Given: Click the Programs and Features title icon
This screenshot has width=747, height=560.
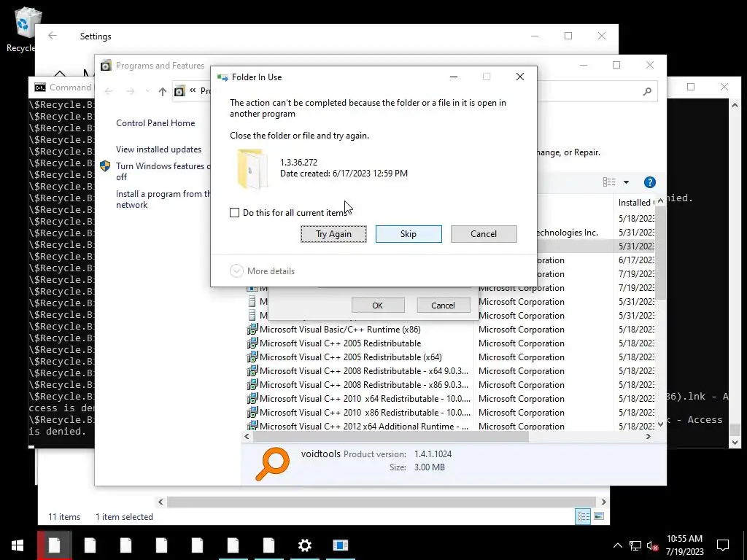Looking at the screenshot, I should pyautogui.click(x=106, y=65).
